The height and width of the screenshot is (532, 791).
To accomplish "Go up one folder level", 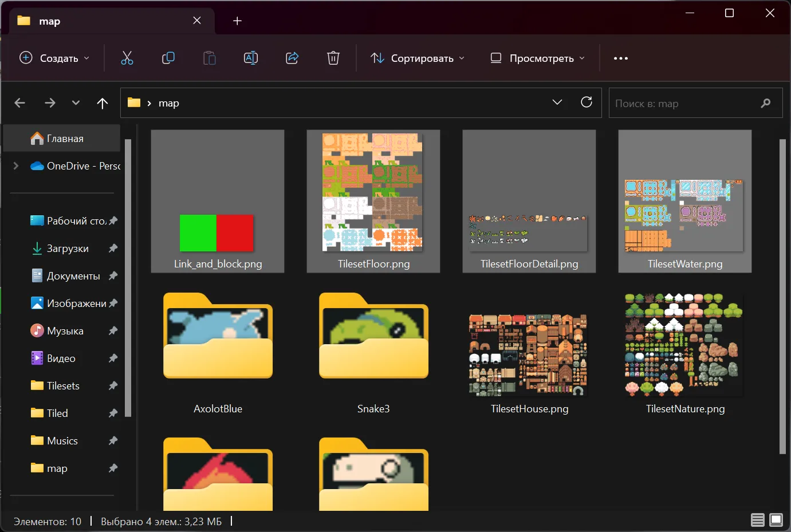I will 103,103.
